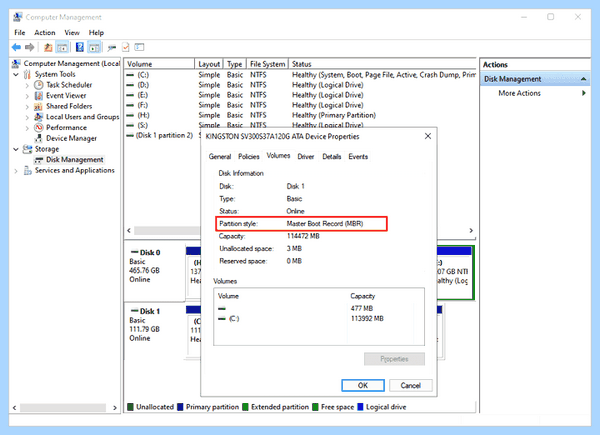Click Unallocated legend color swatch

(x=130, y=407)
